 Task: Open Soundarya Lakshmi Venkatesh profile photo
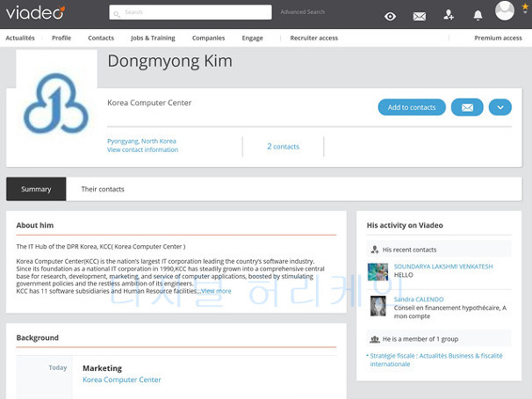(377, 272)
